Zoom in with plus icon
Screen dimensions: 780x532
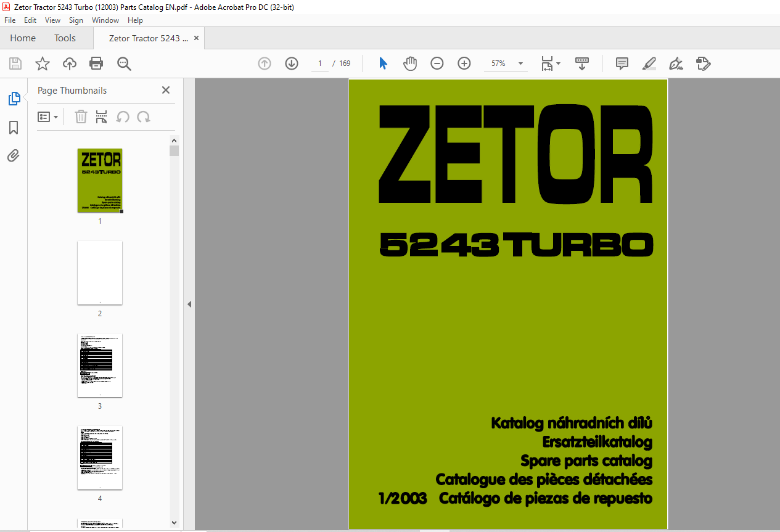464,63
